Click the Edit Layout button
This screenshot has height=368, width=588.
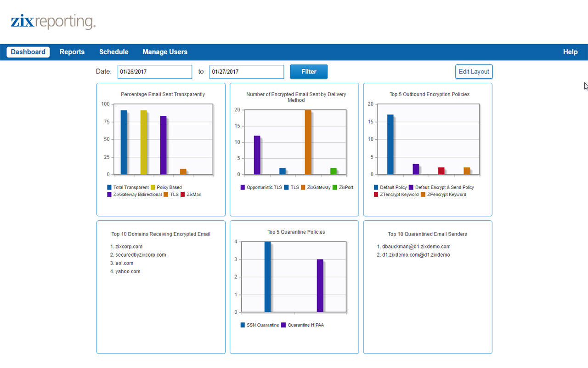pyautogui.click(x=474, y=72)
